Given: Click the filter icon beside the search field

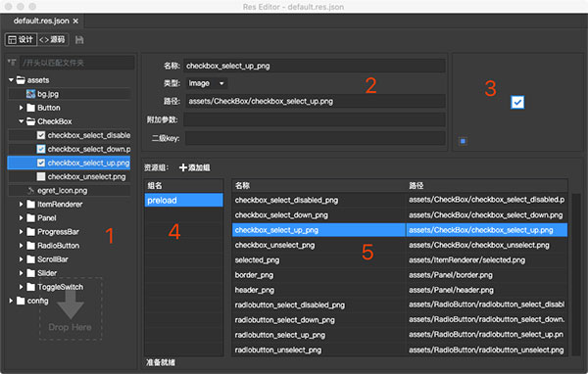Looking at the screenshot, I should (x=12, y=63).
